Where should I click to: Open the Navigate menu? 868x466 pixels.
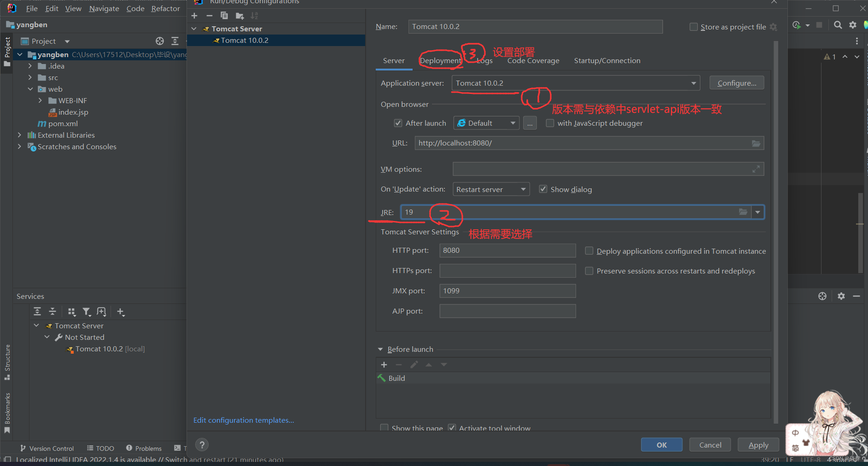104,8
